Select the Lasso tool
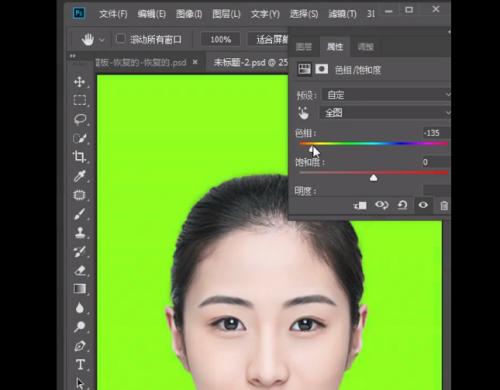 [79, 119]
